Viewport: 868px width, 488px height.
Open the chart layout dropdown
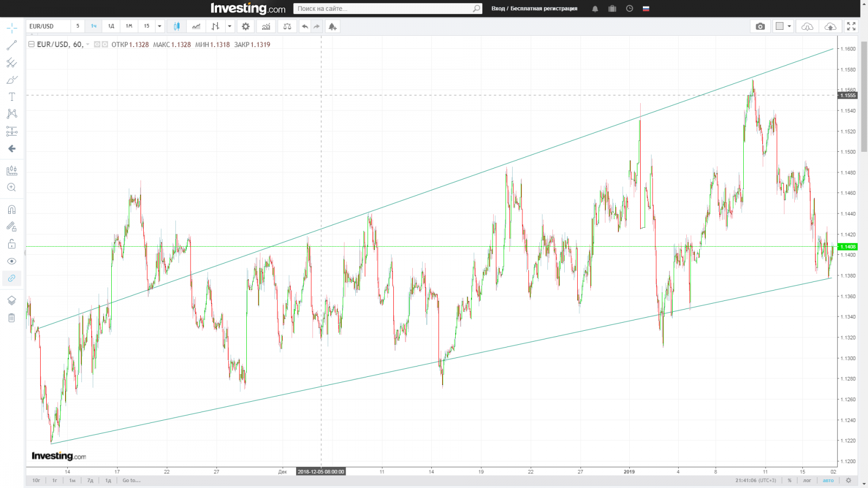point(783,26)
